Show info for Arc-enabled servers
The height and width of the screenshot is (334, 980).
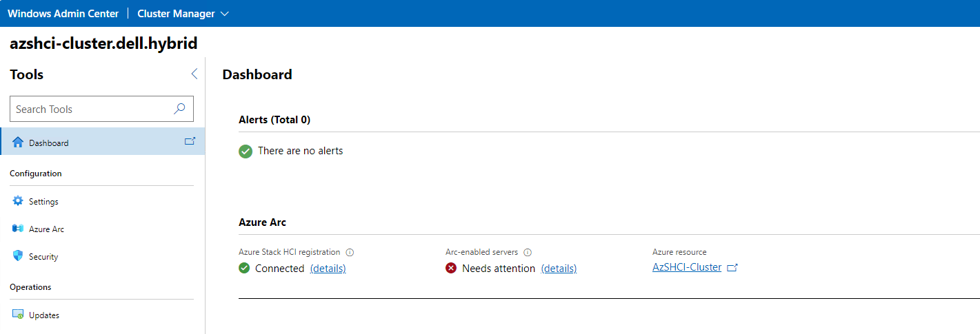coord(528,252)
